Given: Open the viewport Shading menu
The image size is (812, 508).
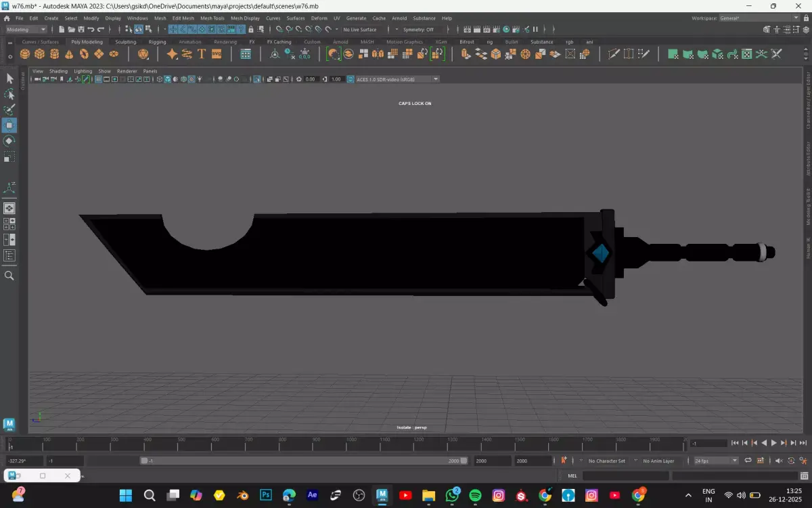Looking at the screenshot, I should pyautogui.click(x=58, y=71).
